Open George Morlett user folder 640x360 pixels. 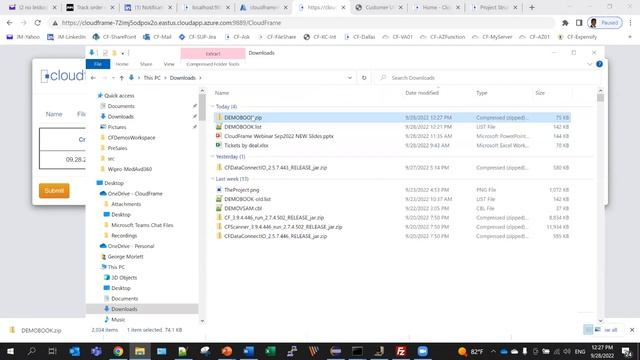tap(125, 257)
